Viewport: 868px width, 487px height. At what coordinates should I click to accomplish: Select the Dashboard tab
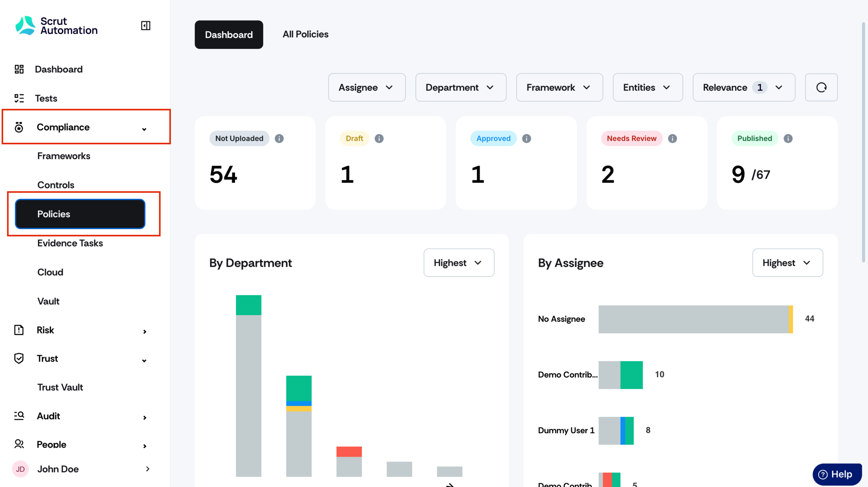pyautogui.click(x=229, y=35)
